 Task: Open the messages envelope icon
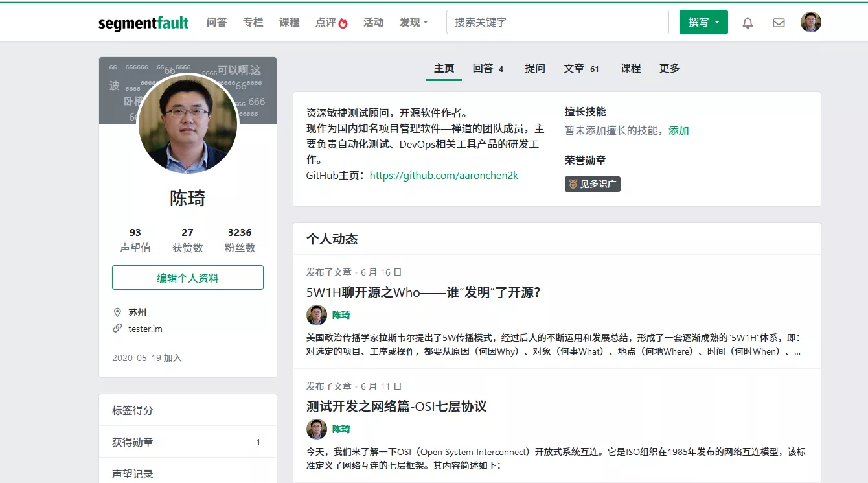click(x=779, y=23)
